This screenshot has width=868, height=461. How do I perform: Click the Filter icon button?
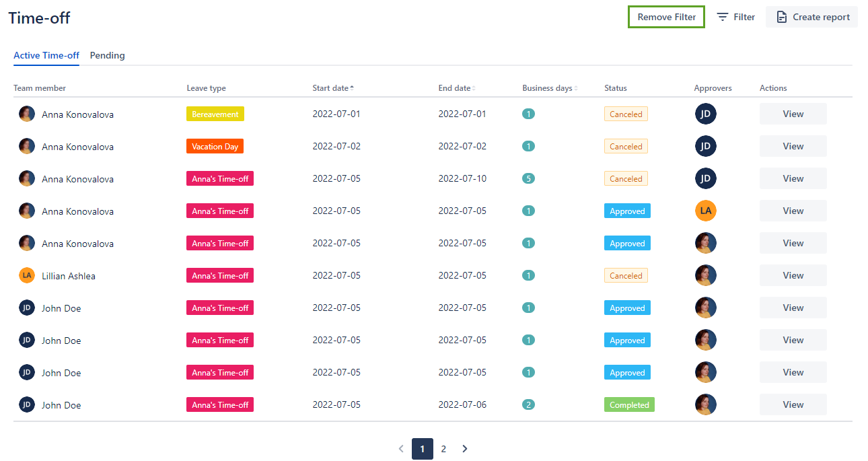[723, 17]
